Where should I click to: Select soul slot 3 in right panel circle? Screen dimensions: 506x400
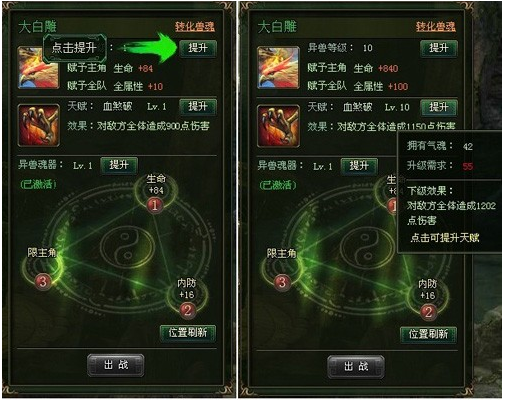282,282
